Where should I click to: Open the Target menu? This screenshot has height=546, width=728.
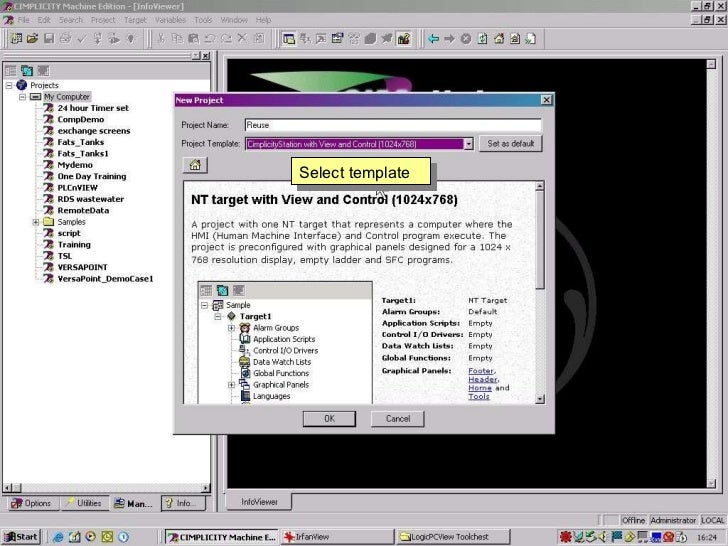tap(135, 20)
